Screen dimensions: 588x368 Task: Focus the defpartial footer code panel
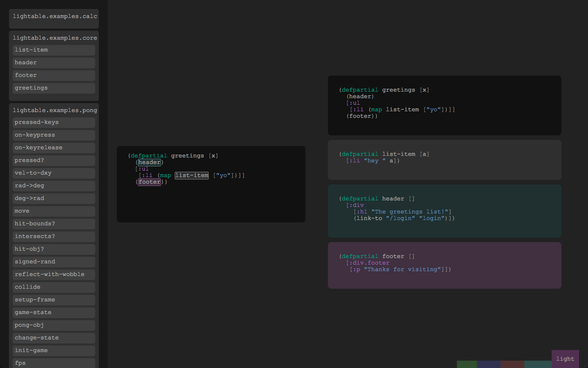(x=444, y=265)
